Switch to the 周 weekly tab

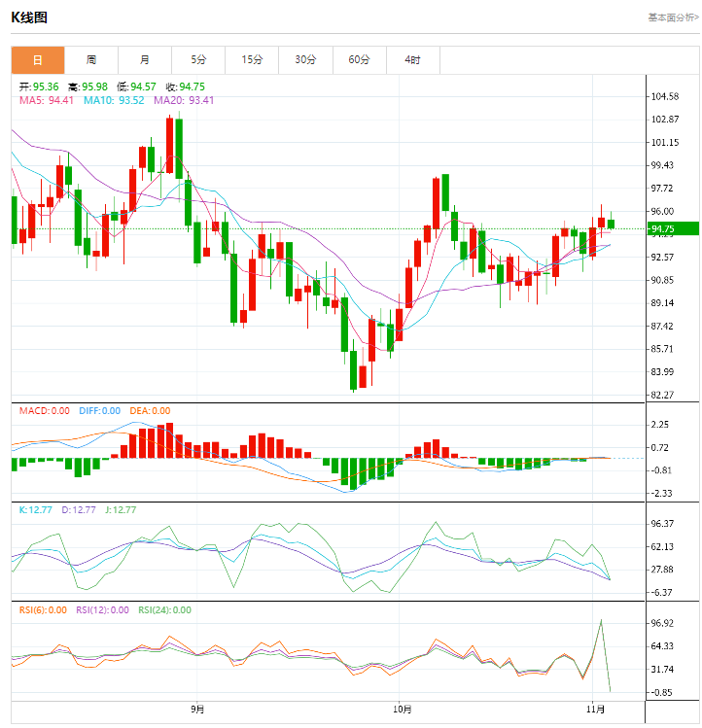coord(91,60)
